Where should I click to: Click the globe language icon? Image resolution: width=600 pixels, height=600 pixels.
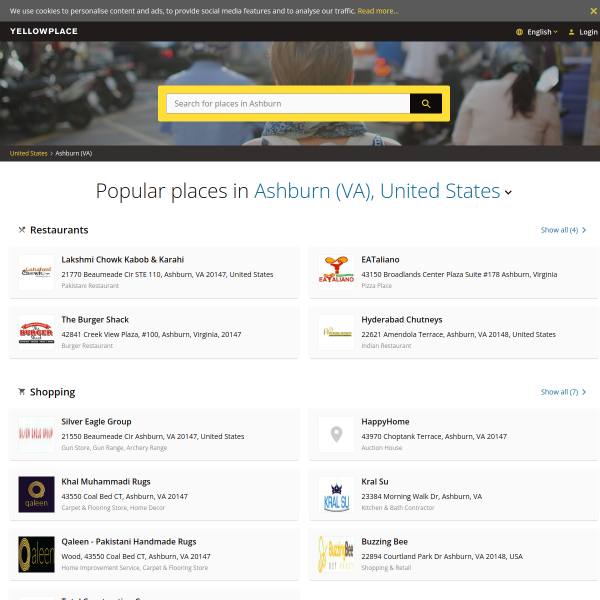pyautogui.click(x=519, y=32)
